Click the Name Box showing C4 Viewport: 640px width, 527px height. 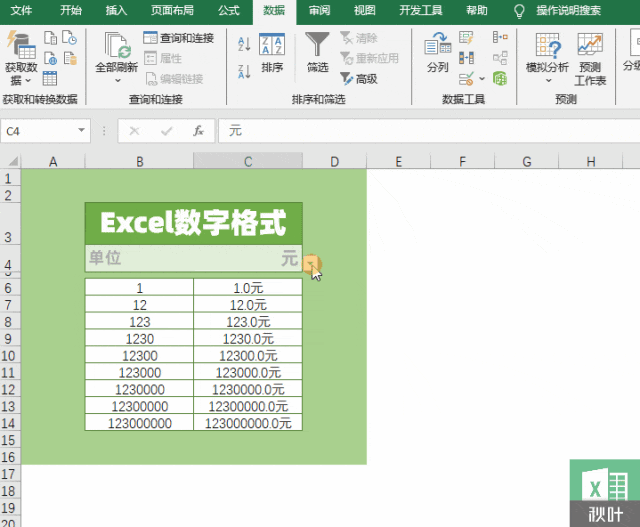[39, 131]
